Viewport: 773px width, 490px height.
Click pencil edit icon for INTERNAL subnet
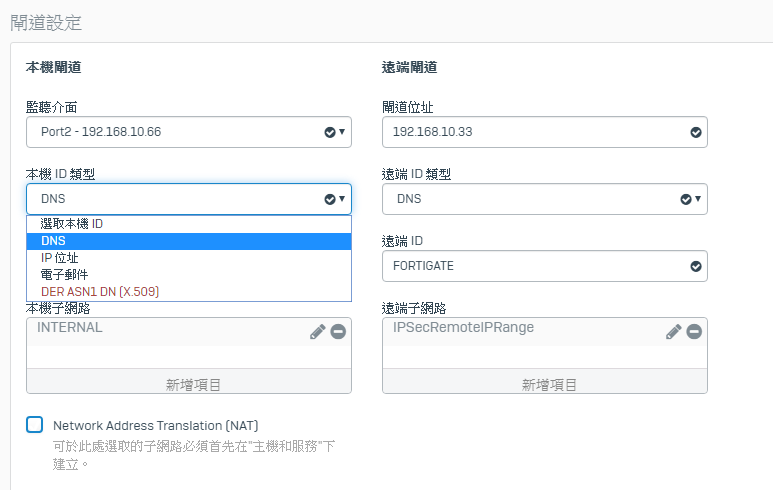[x=318, y=331]
